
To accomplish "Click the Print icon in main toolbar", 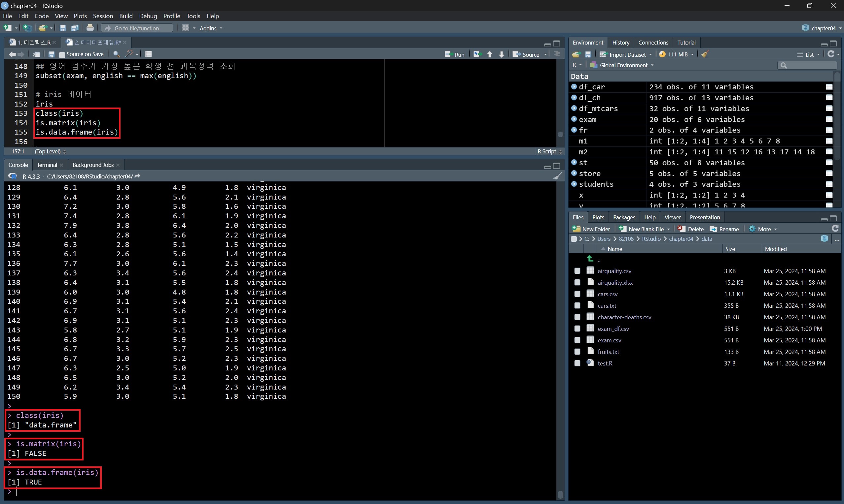I will pos(90,28).
